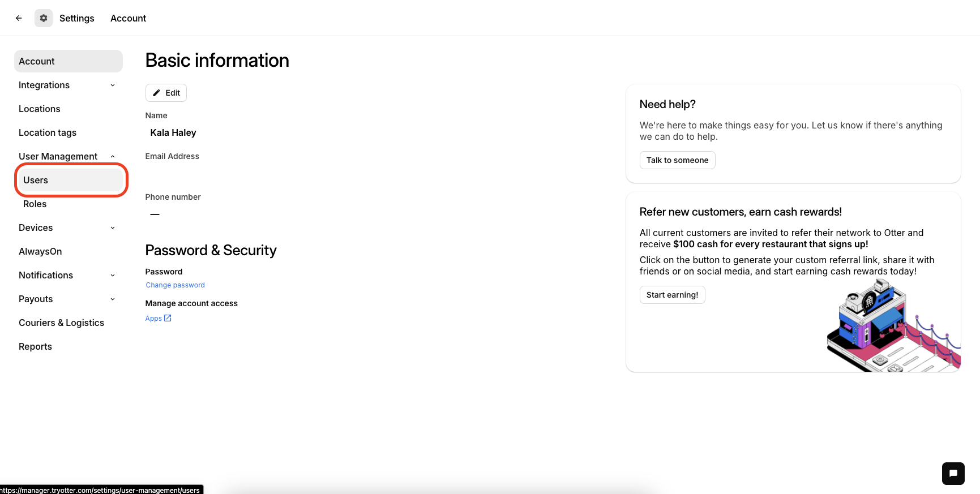Expand the Payouts chevron
980x494 pixels.
[113, 299]
